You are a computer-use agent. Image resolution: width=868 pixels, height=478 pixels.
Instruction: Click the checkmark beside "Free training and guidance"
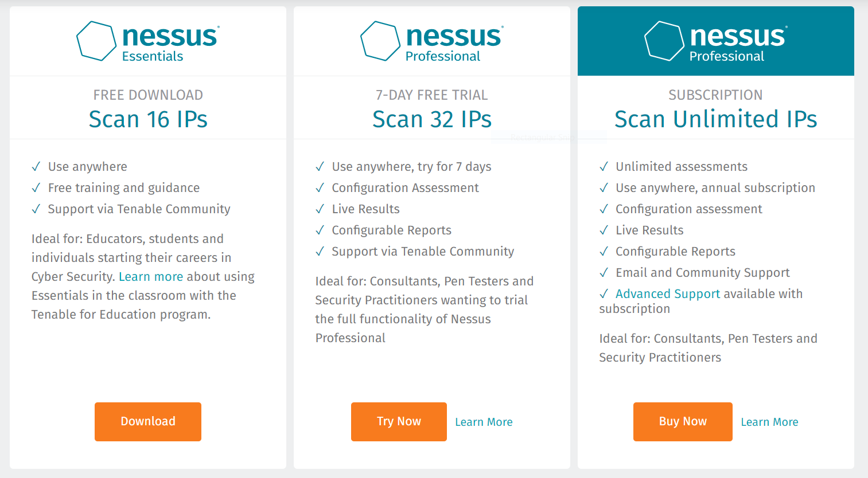point(36,187)
